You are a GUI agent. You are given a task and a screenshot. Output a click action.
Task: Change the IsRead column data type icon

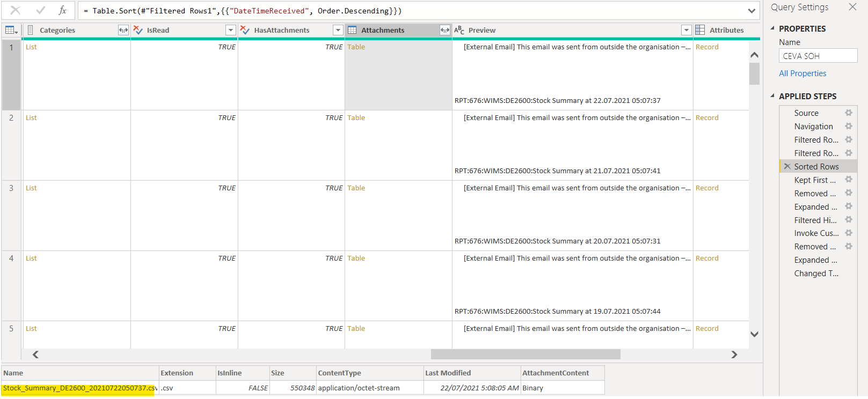pos(138,30)
